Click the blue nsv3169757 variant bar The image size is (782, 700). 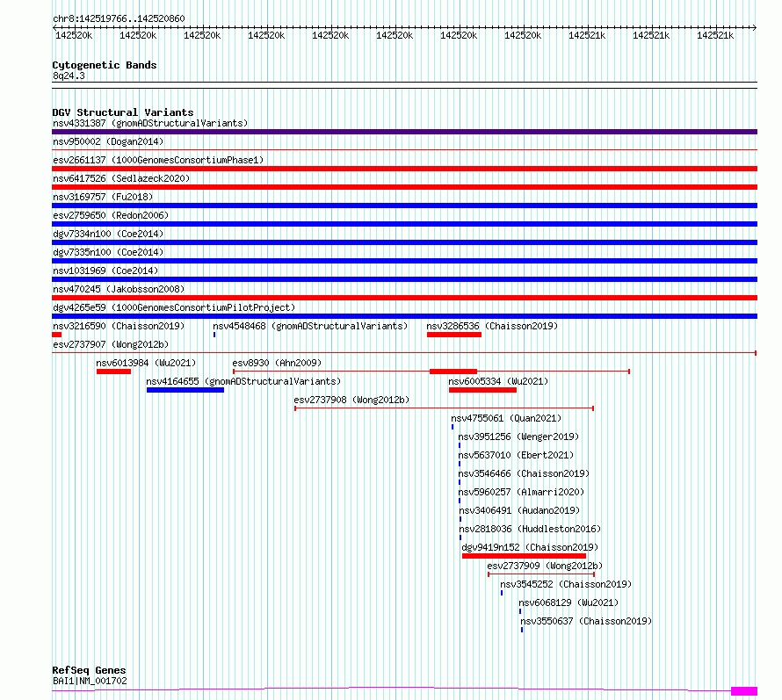pos(404,206)
